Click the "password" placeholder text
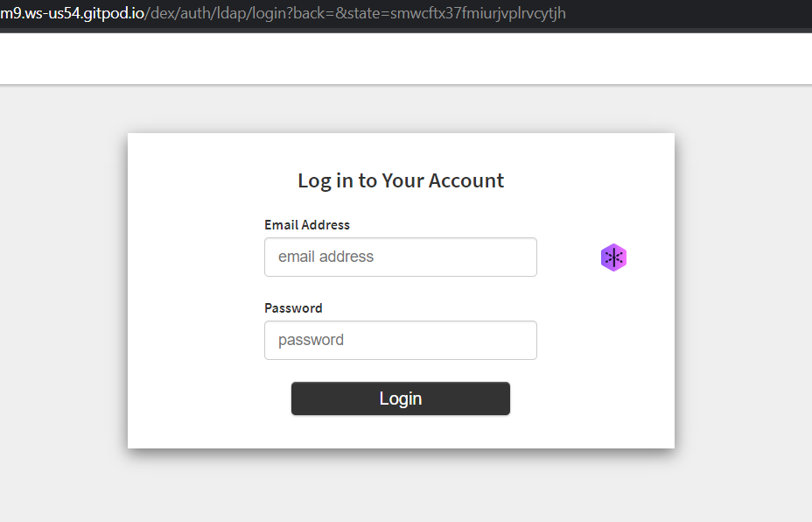812x522 pixels. click(311, 341)
